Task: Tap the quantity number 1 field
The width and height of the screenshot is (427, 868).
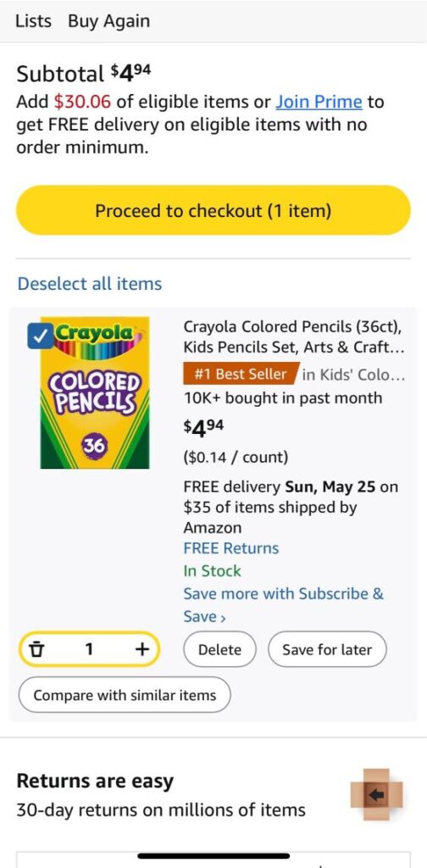Action: coord(88,648)
